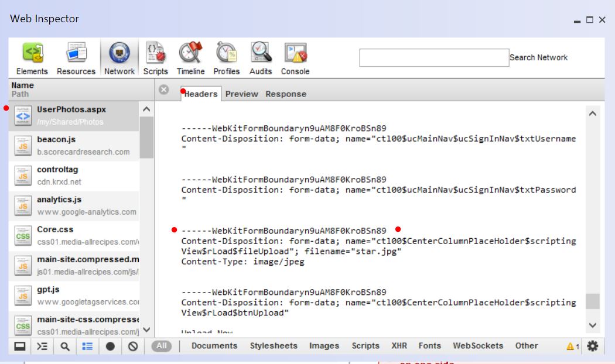Toggle small resource rows view
The image size is (615, 364).
tap(87, 346)
